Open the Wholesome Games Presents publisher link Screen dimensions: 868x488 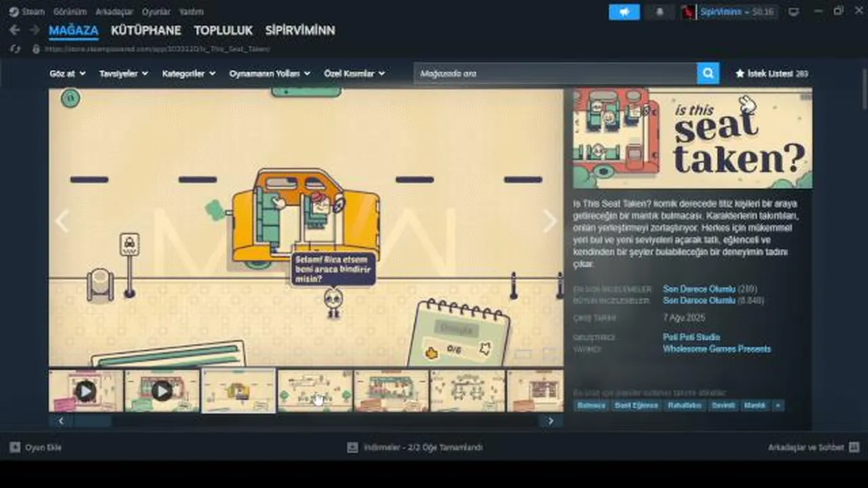coord(717,349)
